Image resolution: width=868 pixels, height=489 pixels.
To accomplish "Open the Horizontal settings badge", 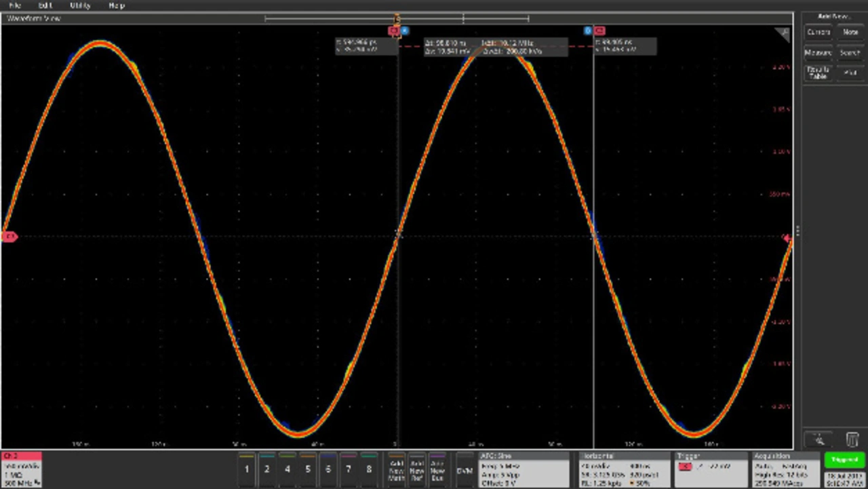I will click(625, 469).
